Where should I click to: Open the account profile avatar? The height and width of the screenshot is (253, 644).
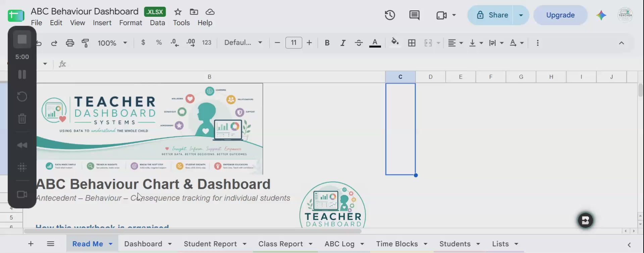tap(625, 15)
